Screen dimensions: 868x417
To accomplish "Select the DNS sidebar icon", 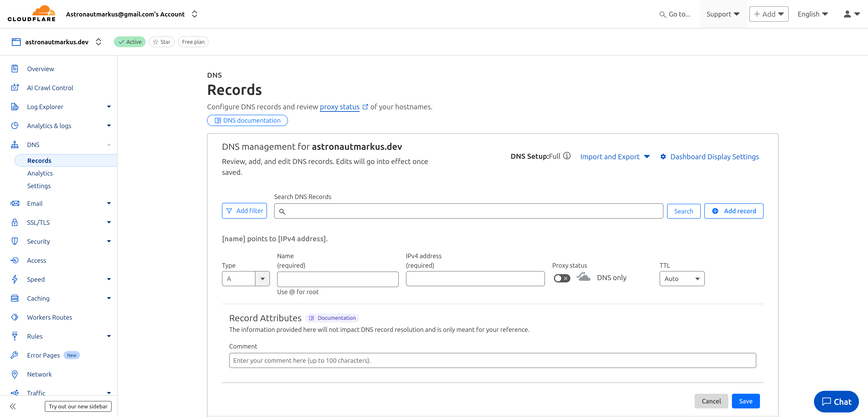I will (15, 145).
